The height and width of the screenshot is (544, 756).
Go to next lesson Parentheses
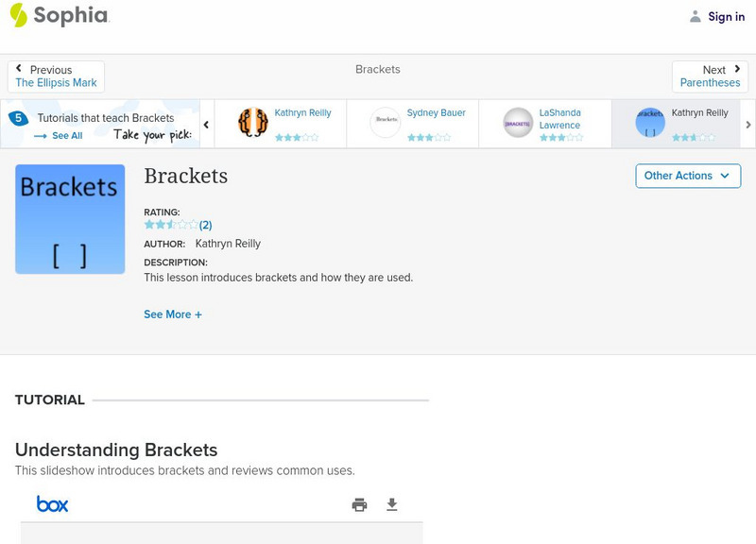[x=710, y=76]
